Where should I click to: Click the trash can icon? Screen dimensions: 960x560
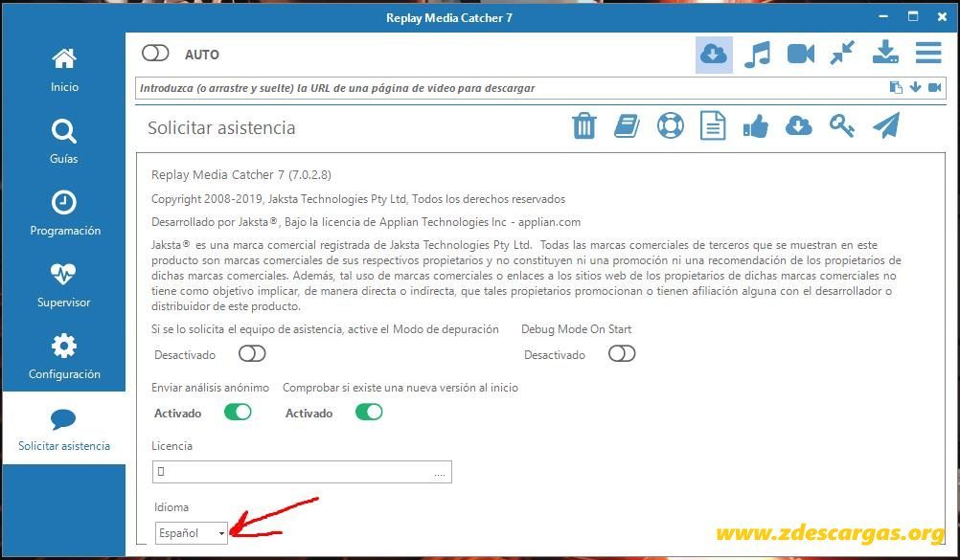coord(584,126)
